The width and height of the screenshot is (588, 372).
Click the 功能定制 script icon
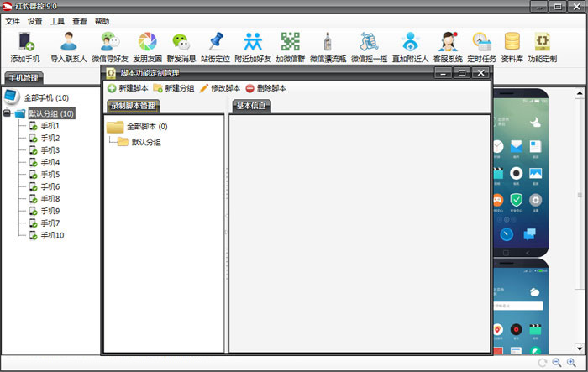543,47
